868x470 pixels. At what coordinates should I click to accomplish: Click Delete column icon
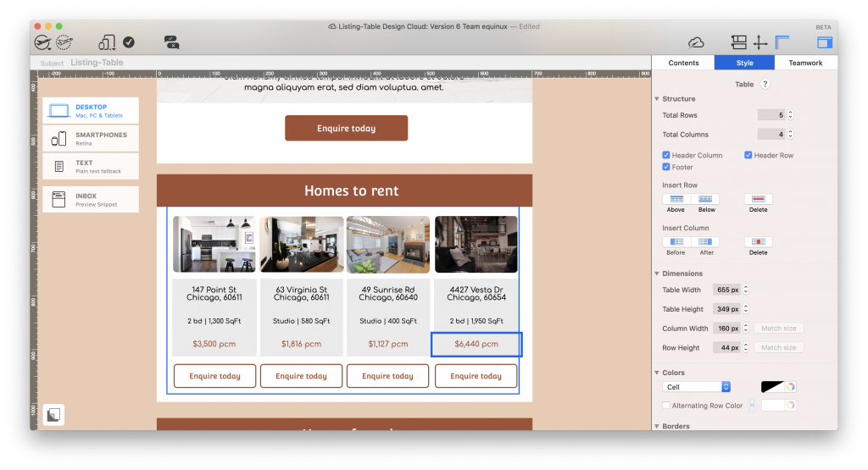(759, 241)
